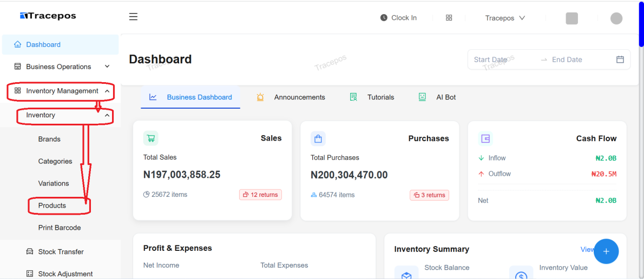Click the Inventory Value dollar icon
The image size is (644, 279).
pyautogui.click(x=521, y=274)
